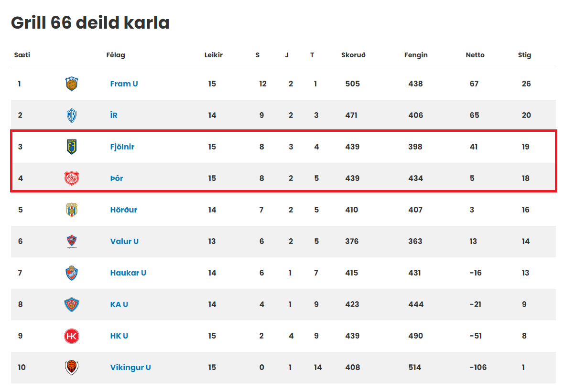Open the Fram U team link
The height and width of the screenshot is (392, 564).
[124, 84]
